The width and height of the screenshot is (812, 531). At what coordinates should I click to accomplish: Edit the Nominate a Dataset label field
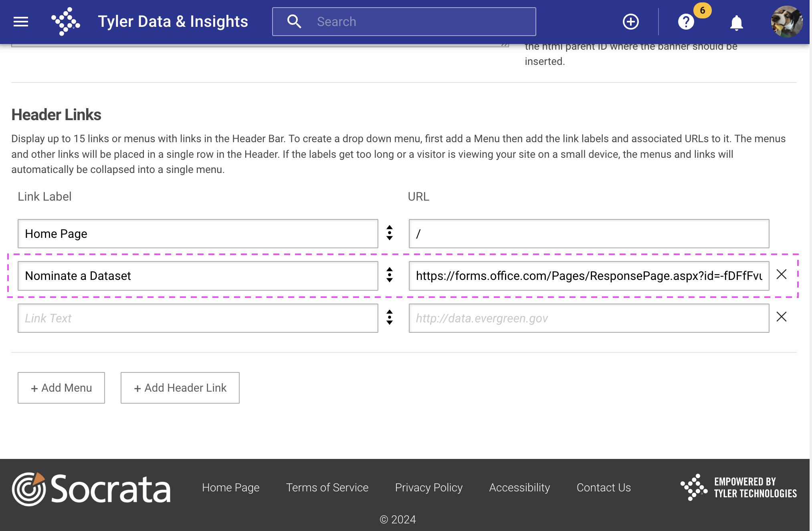tap(198, 276)
